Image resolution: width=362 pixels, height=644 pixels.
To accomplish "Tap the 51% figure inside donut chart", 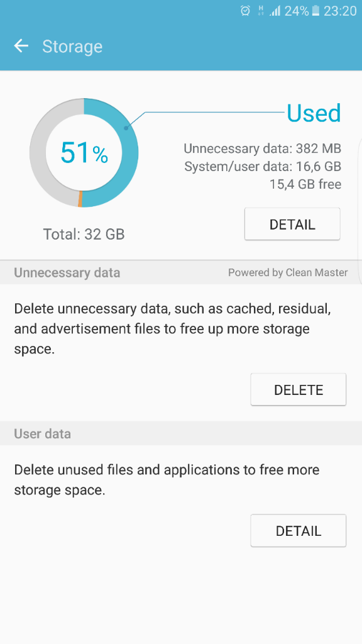I will coord(84,153).
